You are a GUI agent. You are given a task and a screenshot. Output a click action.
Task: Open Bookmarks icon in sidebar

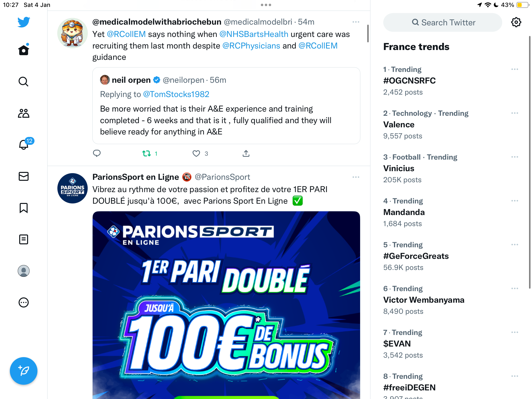click(24, 208)
